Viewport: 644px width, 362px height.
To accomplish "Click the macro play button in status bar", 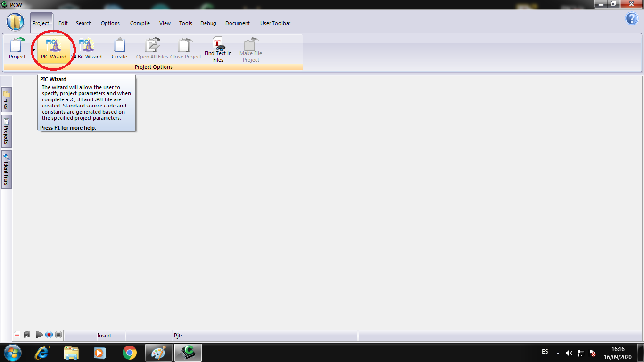I will [x=39, y=335].
